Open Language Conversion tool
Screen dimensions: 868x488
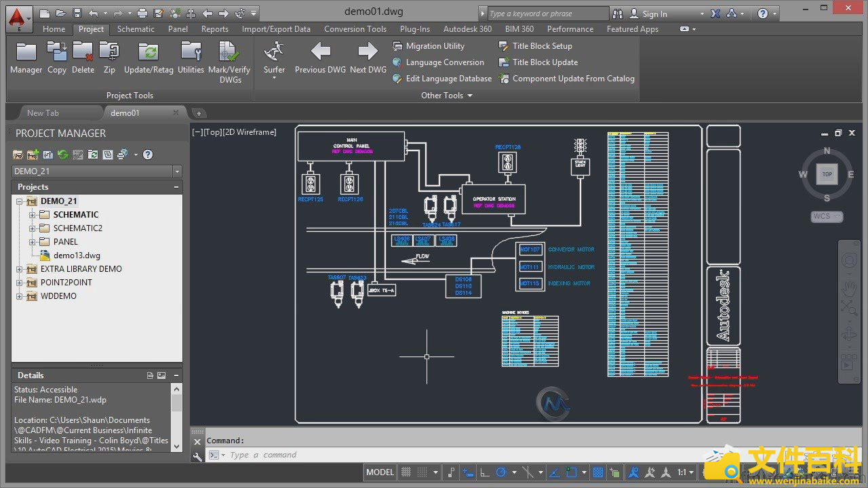(438, 62)
